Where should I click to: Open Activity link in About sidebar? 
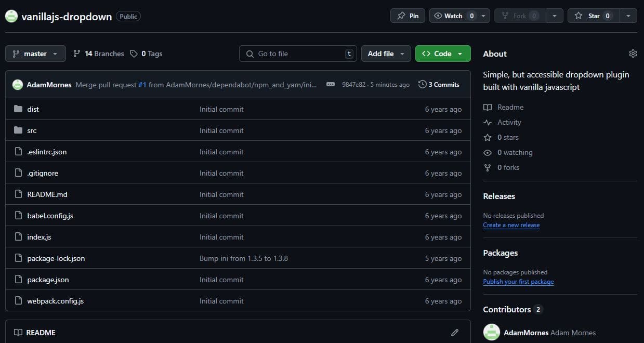coord(502,122)
